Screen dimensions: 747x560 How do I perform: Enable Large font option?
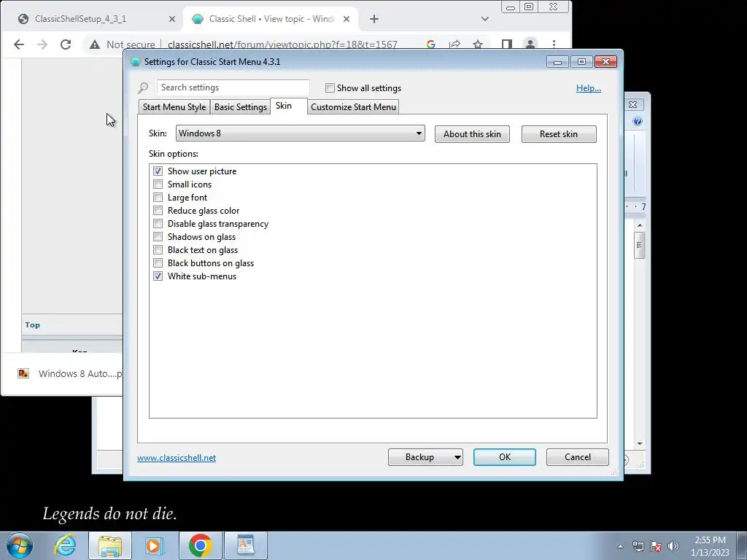158,197
